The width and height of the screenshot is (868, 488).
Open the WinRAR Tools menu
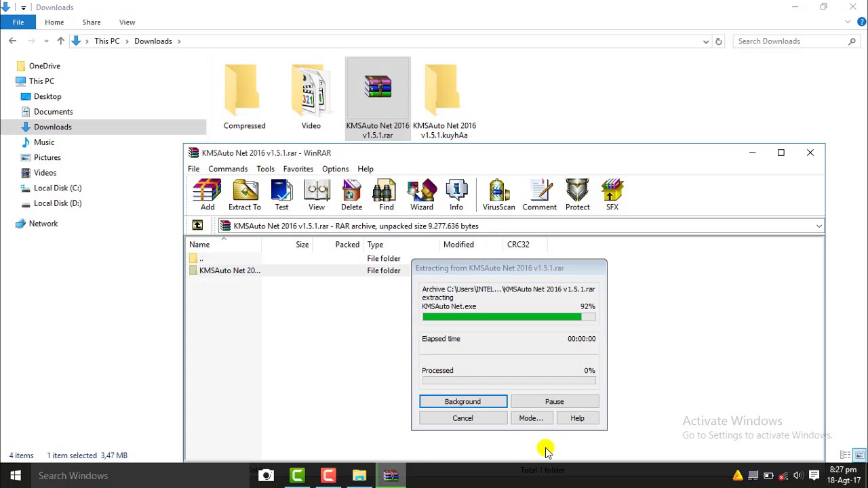(x=265, y=169)
